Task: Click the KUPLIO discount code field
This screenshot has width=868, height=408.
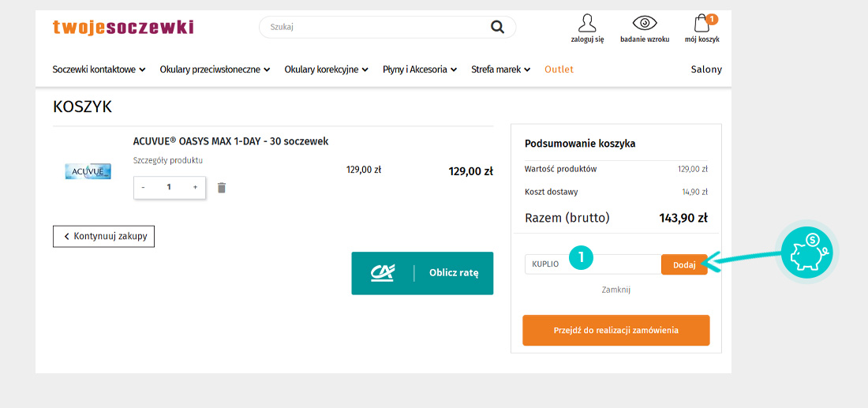Action: [x=593, y=264]
